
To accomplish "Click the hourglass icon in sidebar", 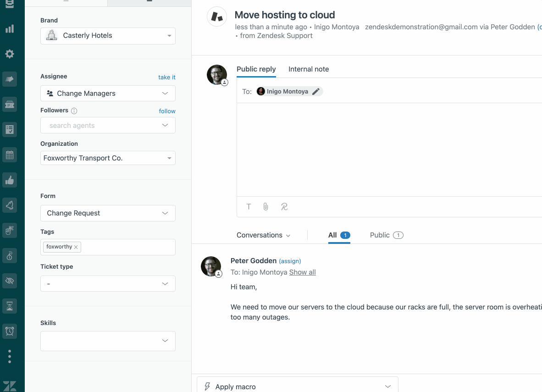I will coord(10,306).
